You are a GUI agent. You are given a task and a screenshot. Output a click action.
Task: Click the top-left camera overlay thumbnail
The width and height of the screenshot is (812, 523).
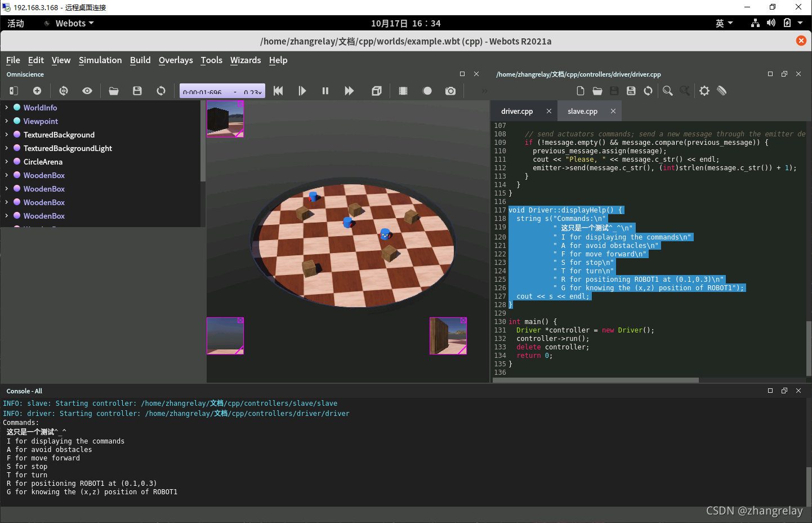click(x=225, y=119)
